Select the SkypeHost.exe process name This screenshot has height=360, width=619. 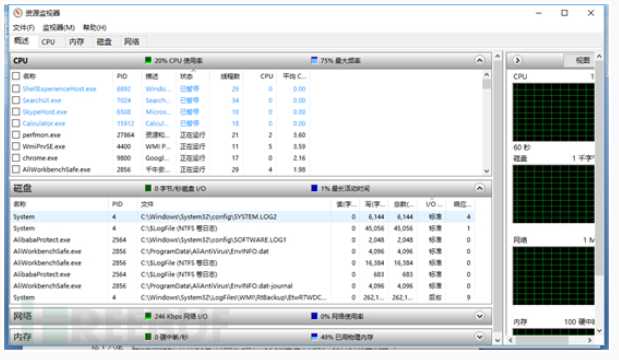(x=45, y=112)
